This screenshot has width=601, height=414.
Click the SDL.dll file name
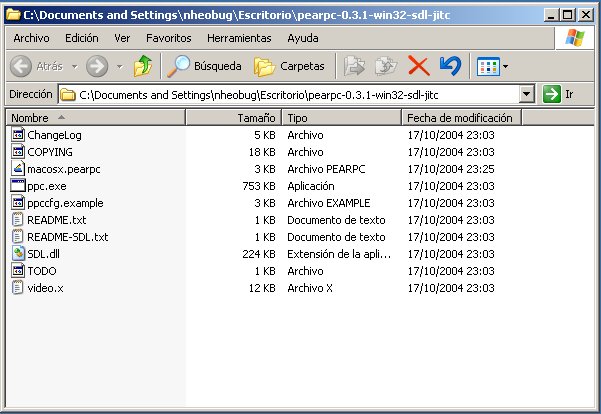pos(43,254)
